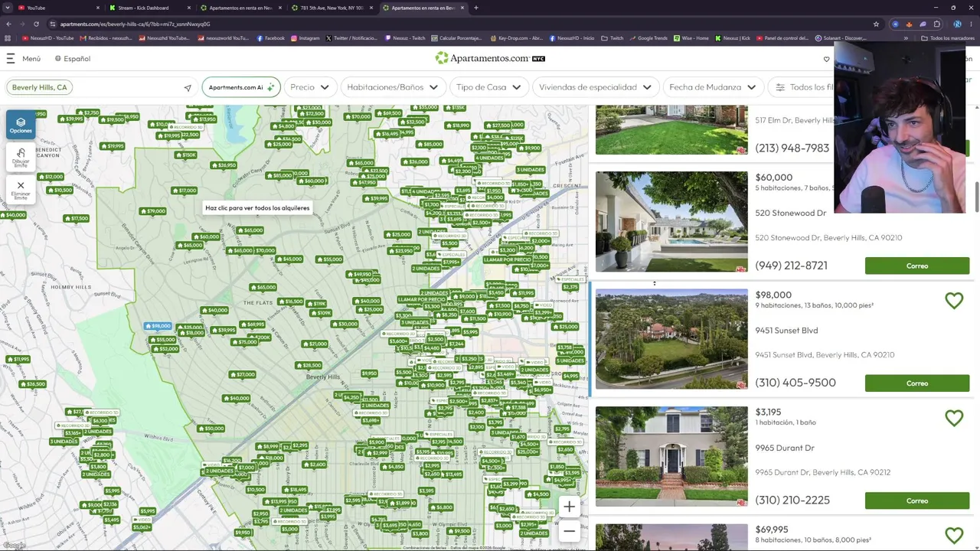980x551 pixels.
Task: Click Correo button for 520 Stonewood Dr
Action: point(917,266)
